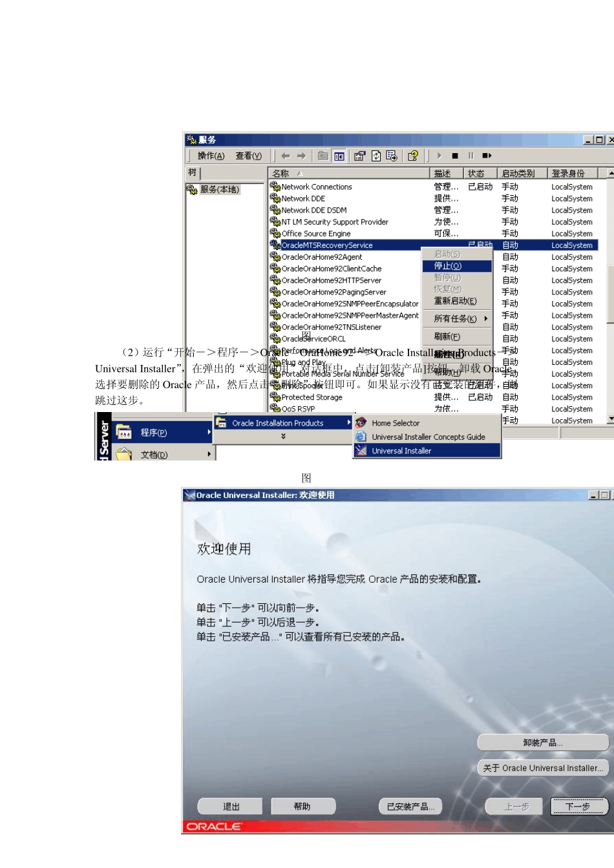Open the 查看(V) menu
The height and width of the screenshot is (868, 614).
tap(249, 156)
